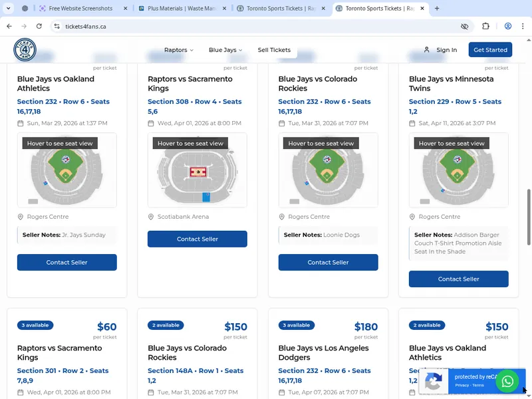Contact Seller for Raptors vs Sacramento Kings Section 308
This screenshot has height=399, width=532.
tap(197, 239)
